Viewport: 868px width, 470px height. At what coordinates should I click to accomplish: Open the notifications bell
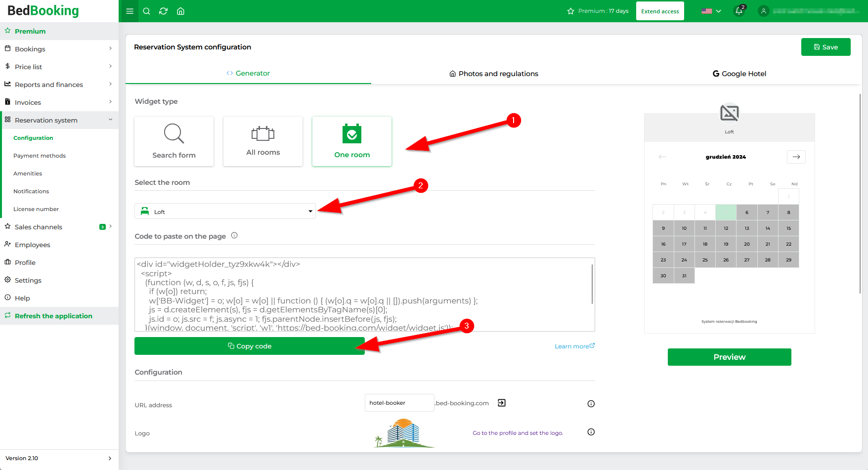coord(739,11)
